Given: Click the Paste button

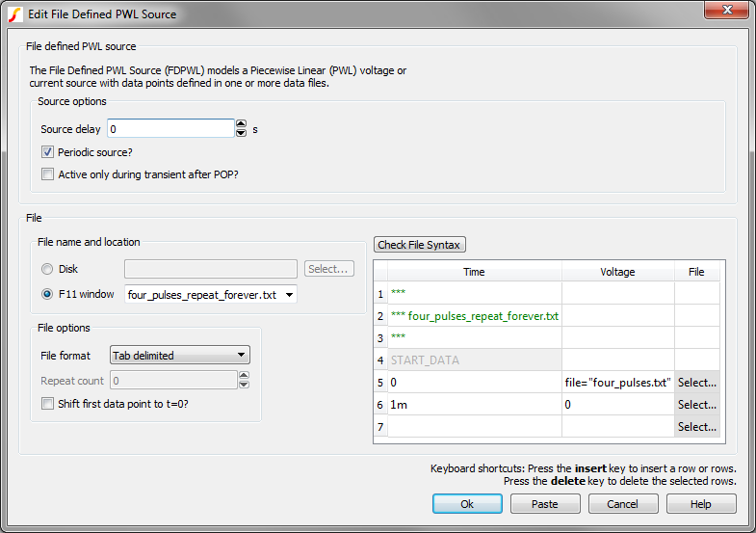Looking at the screenshot, I should [x=544, y=504].
